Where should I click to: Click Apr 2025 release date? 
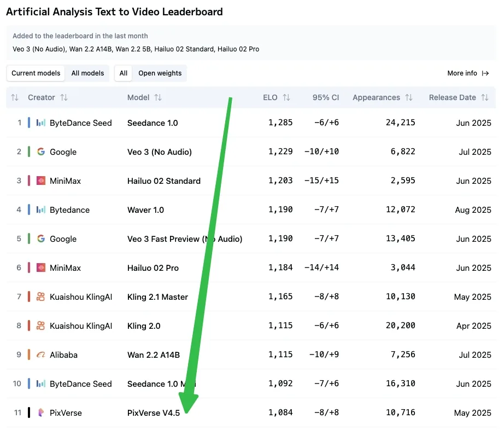pos(474,326)
